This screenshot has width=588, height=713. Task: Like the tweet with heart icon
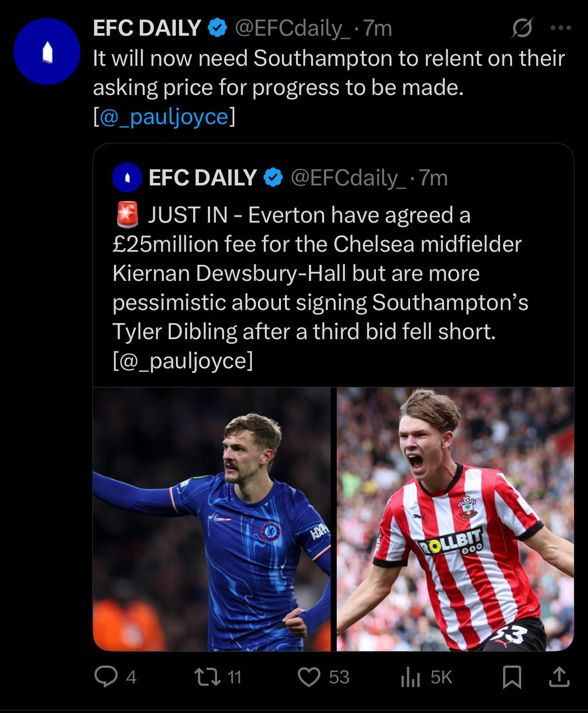pos(309,676)
